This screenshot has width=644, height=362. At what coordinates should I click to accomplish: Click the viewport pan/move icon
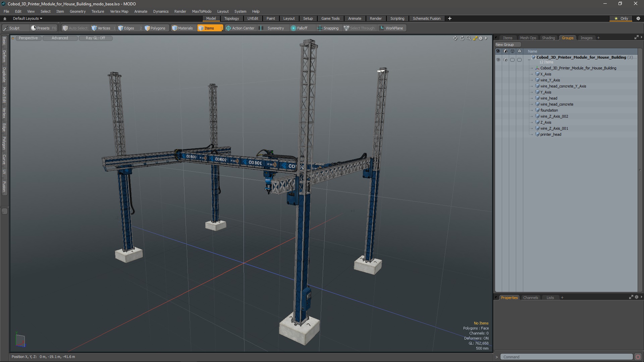point(455,38)
